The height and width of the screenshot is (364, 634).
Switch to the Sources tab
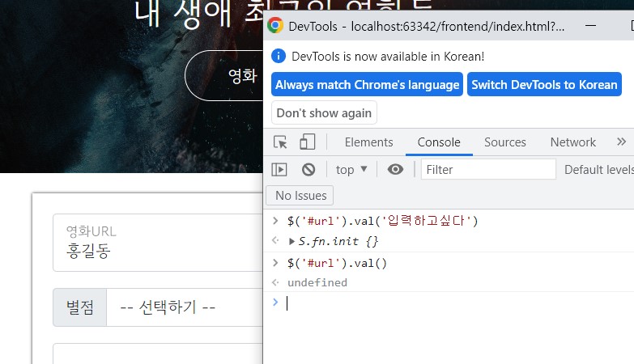tap(505, 142)
